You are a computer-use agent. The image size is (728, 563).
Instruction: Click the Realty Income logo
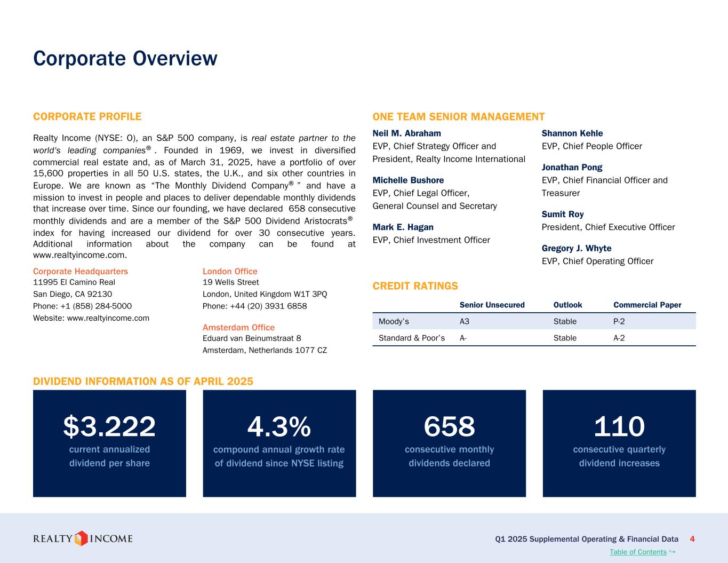[83, 538]
